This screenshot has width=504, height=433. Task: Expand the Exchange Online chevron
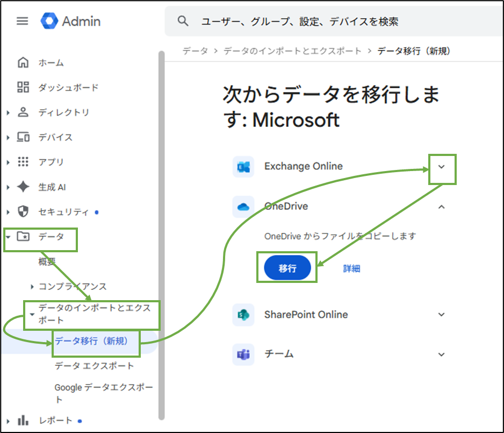(x=442, y=167)
